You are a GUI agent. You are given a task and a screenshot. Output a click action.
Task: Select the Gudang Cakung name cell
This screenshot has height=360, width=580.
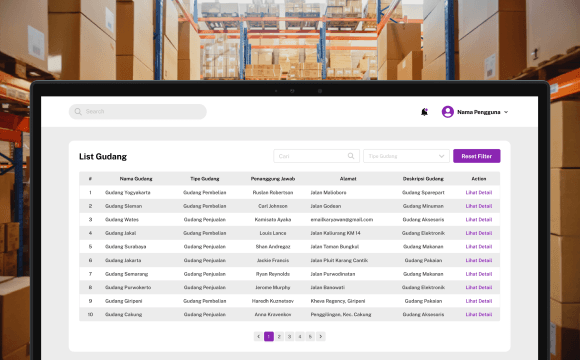click(x=123, y=314)
